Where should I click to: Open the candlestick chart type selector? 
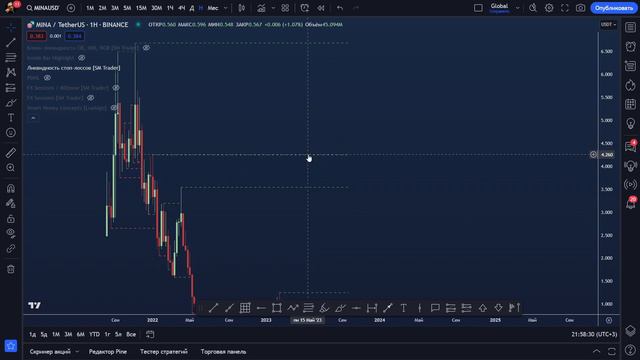(x=242, y=8)
